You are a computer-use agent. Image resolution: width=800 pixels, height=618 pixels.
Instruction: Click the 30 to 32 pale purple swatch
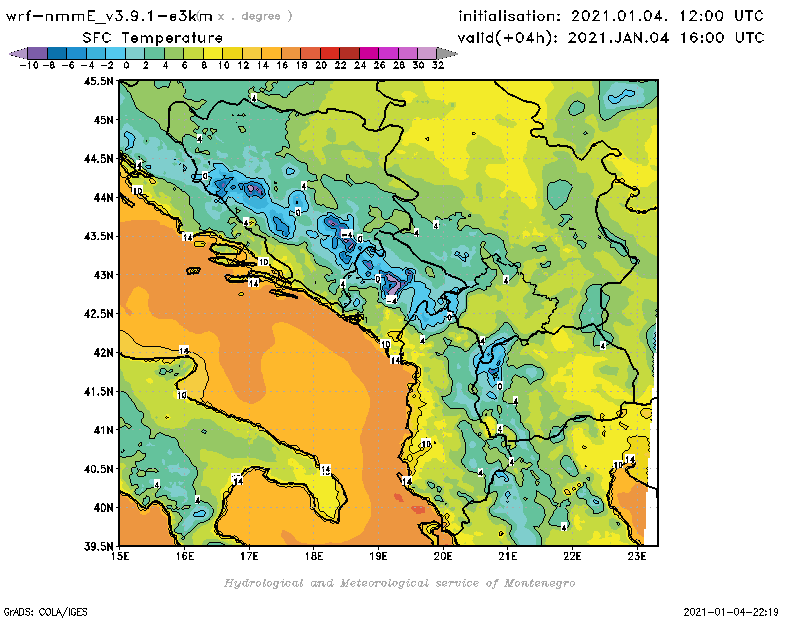pos(427,53)
